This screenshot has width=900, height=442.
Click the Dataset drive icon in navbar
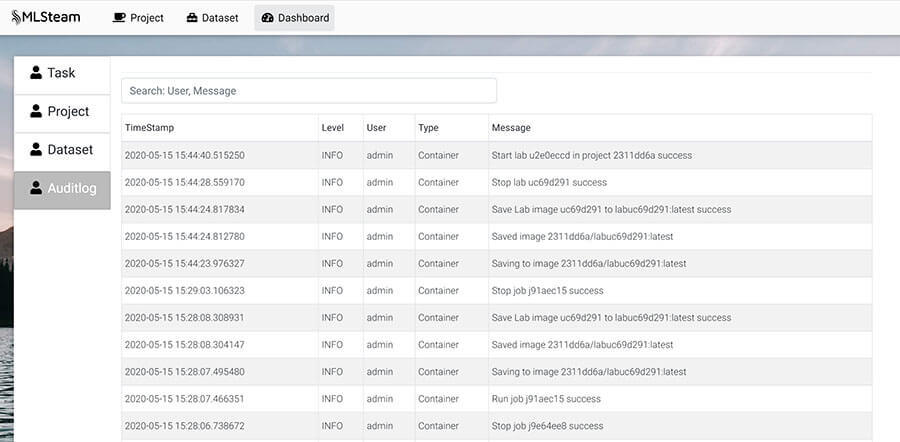tap(192, 18)
